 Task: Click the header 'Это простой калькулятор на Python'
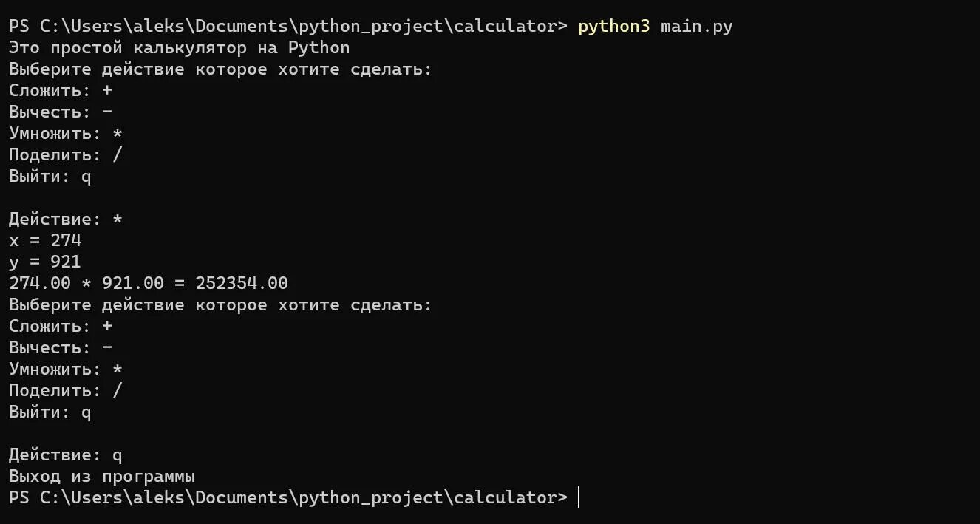coord(180,48)
